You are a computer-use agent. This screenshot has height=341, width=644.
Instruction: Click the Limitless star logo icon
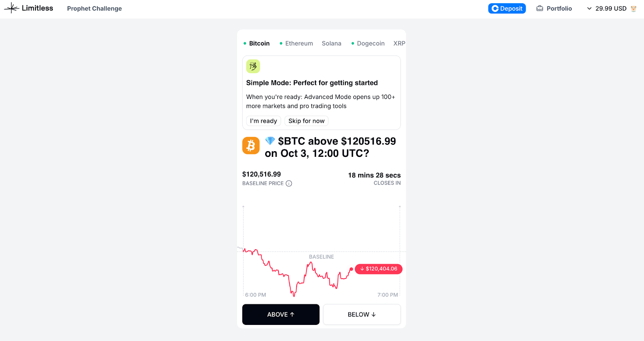12,8
